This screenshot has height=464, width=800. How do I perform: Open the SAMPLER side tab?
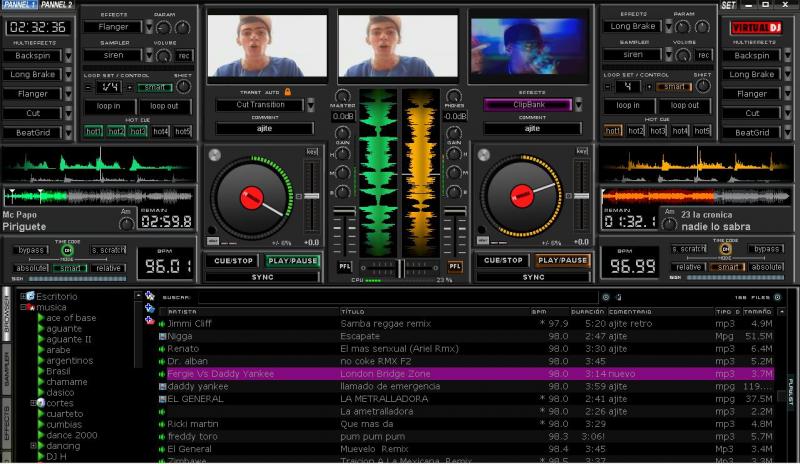[7, 370]
